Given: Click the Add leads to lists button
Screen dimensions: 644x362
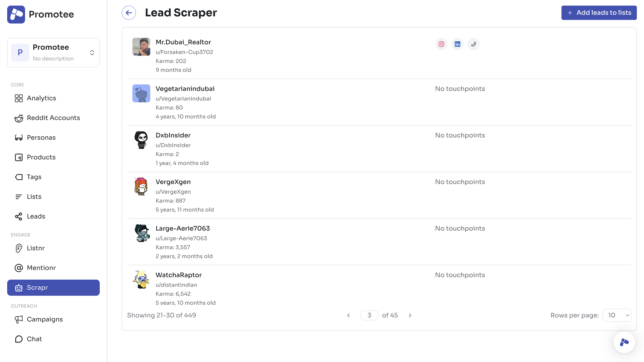Looking at the screenshot, I should 599,13.
